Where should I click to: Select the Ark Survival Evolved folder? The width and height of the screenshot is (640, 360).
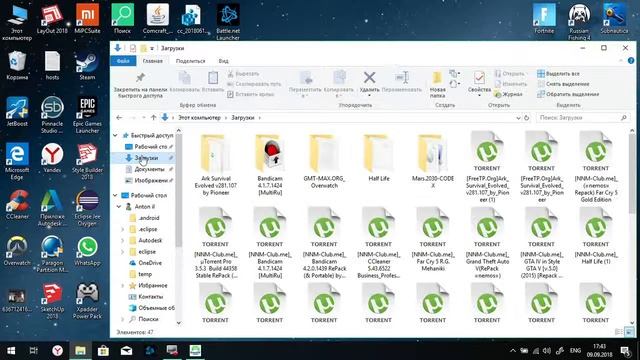[216, 165]
